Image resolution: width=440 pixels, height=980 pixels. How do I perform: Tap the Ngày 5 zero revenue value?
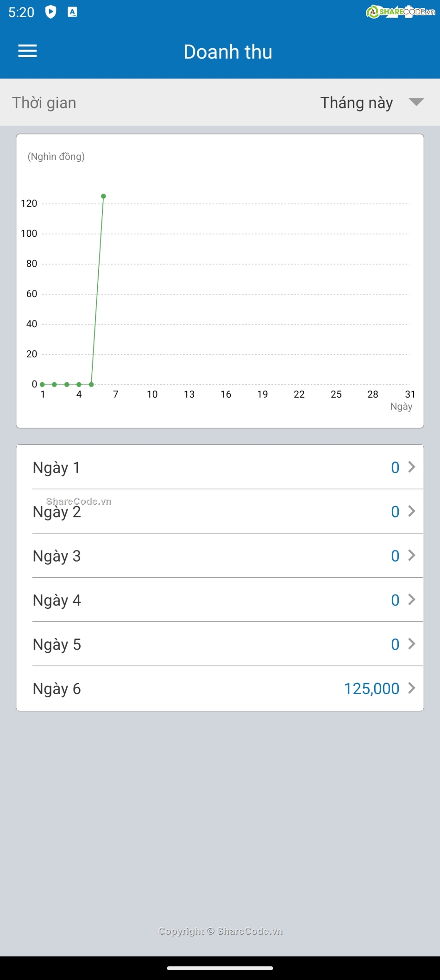(x=395, y=644)
